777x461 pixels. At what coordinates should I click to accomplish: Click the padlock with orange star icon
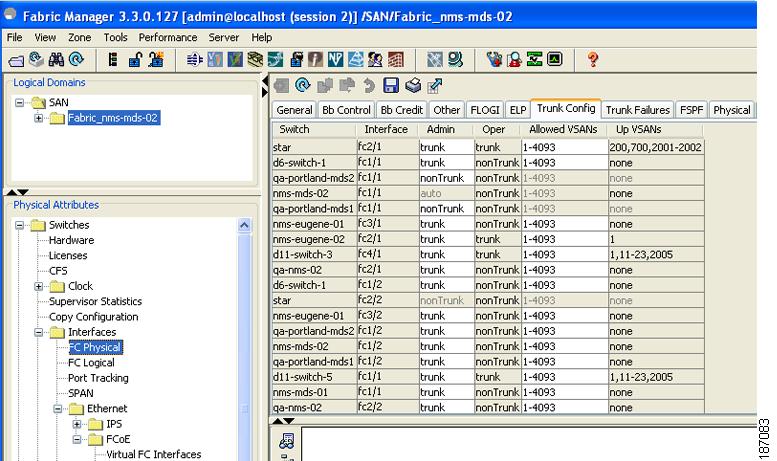pyautogui.click(x=156, y=59)
